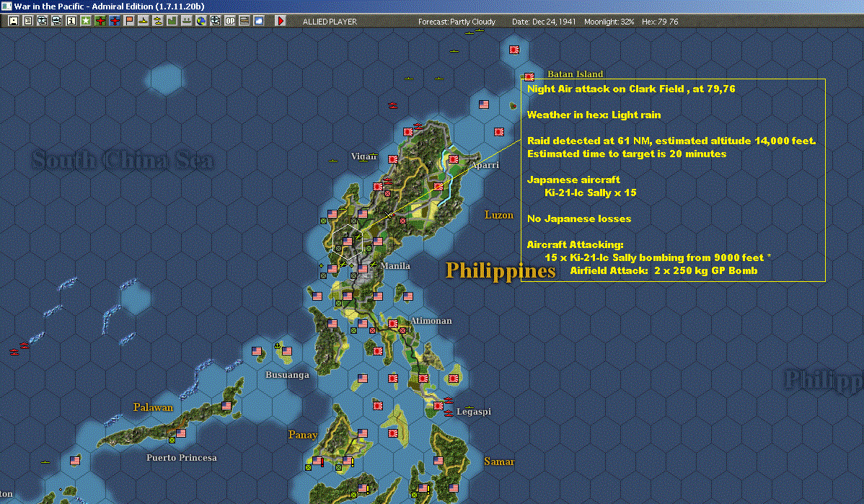Click the Luzon map label

click(x=498, y=215)
